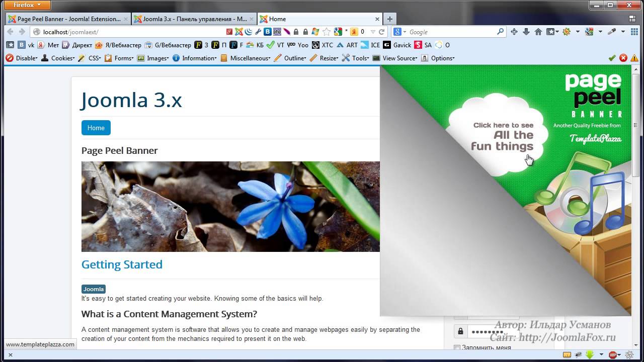Click the wrench icon in address bar

pyautogui.click(x=258, y=32)
